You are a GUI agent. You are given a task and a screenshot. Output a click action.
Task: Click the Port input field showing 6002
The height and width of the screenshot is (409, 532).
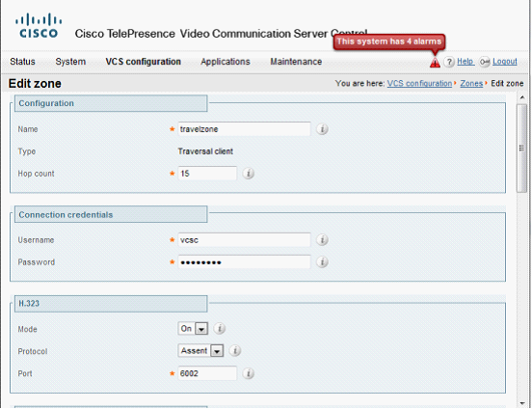point(207,373)
